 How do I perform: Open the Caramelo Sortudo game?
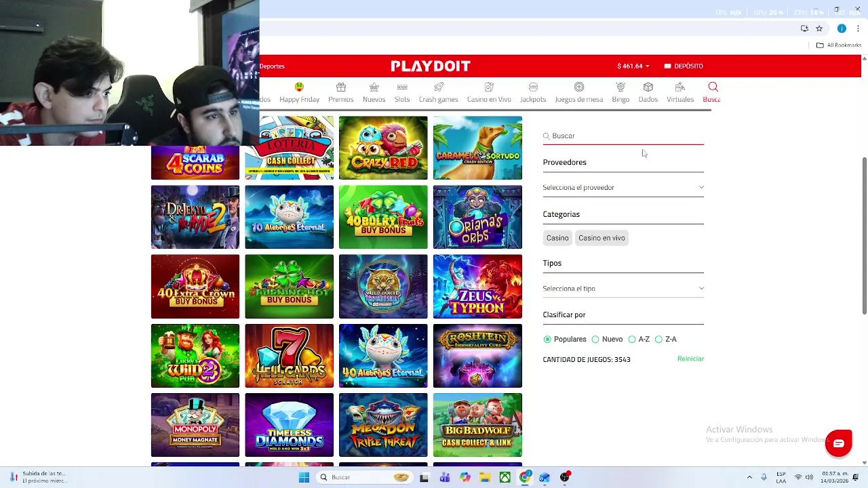477,148
